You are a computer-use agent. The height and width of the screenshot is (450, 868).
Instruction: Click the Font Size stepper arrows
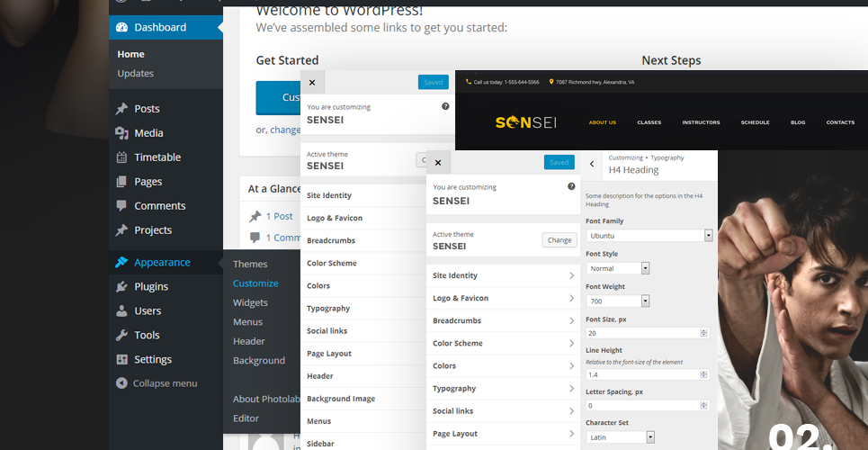(703, 333)
